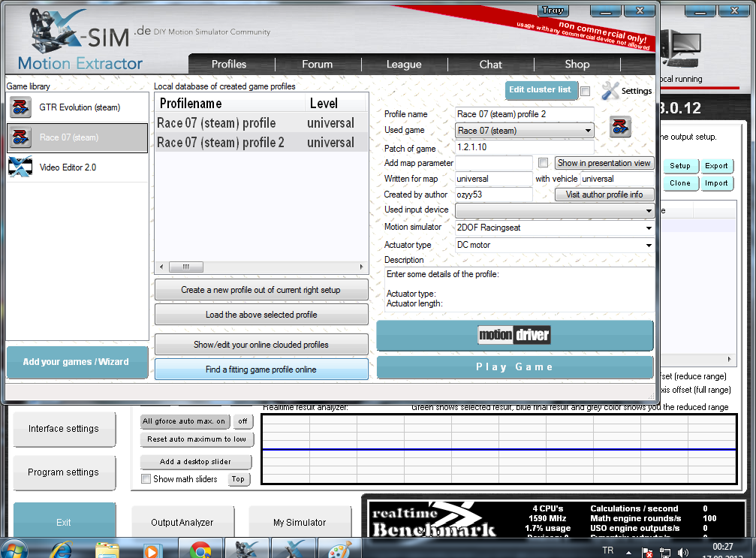Click the Patch of game field
The width and height of the screenshot is (756, 558).
pos(524,147)
